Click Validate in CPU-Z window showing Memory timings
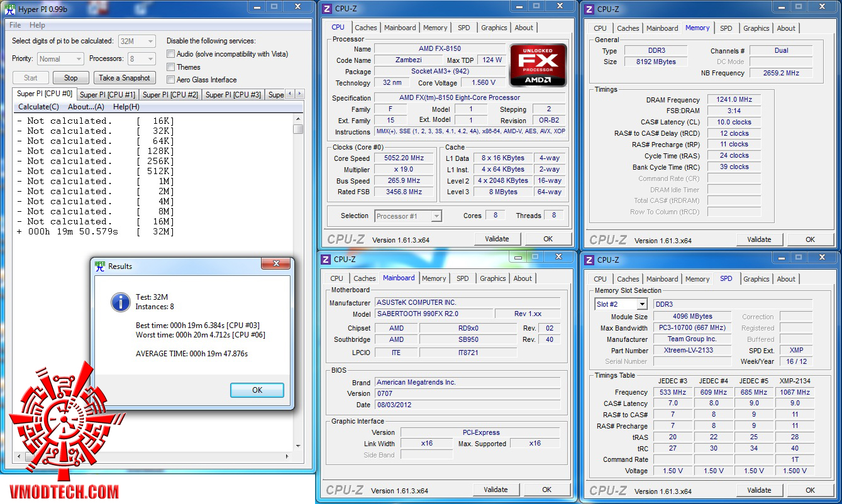The height and width of the screenshot is (504, 842). click(759, 239)
